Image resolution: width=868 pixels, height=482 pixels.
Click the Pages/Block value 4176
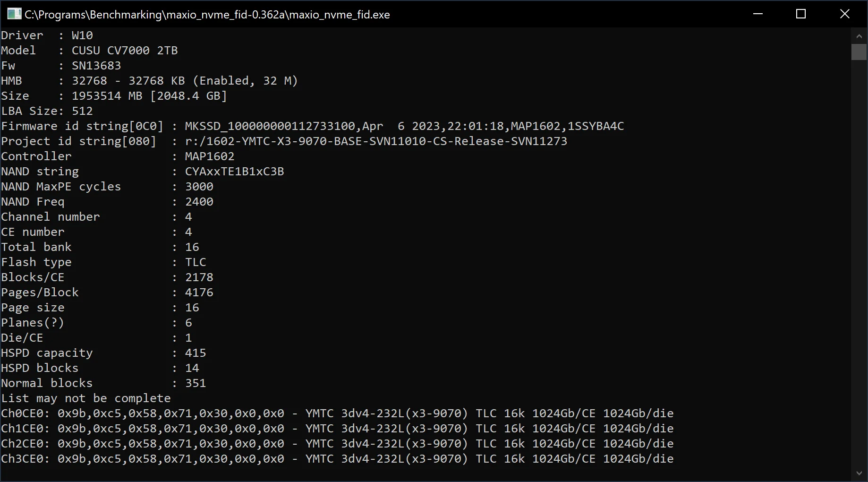pyautogui.click(x=199, y=293)
